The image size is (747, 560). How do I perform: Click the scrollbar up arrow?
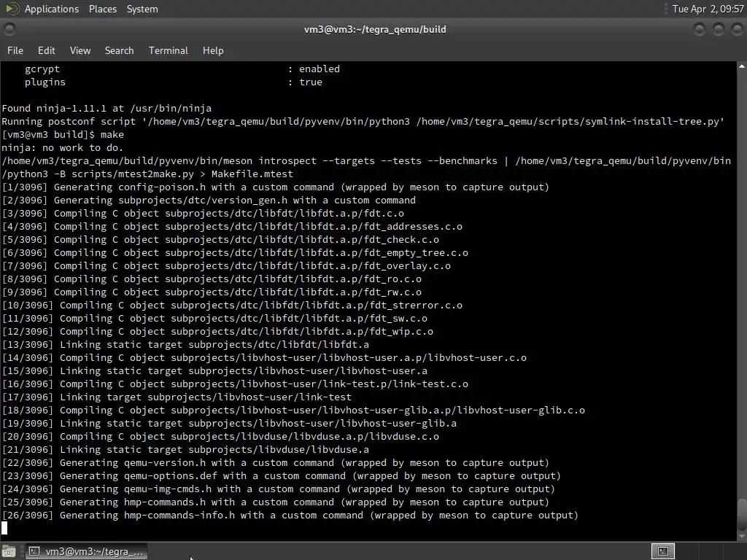742,66
